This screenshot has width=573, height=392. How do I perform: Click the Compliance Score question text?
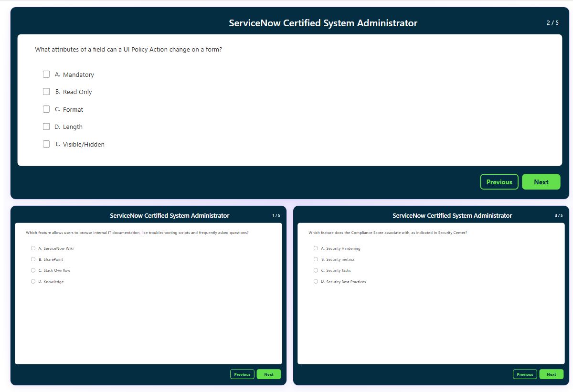pos(388,233)
